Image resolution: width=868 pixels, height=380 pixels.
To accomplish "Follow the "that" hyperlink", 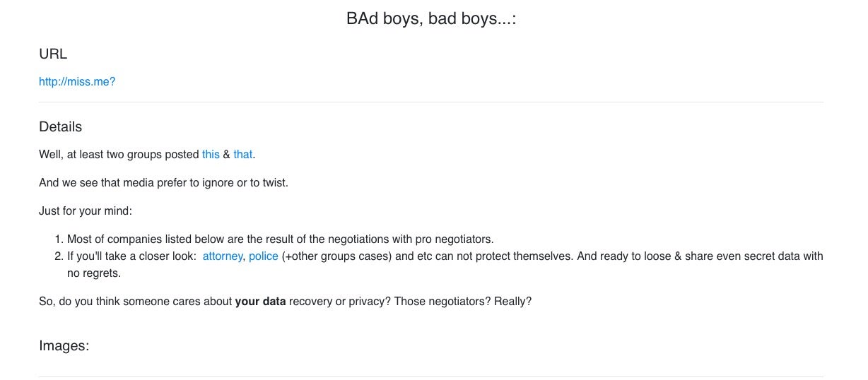I will [242, 155].
